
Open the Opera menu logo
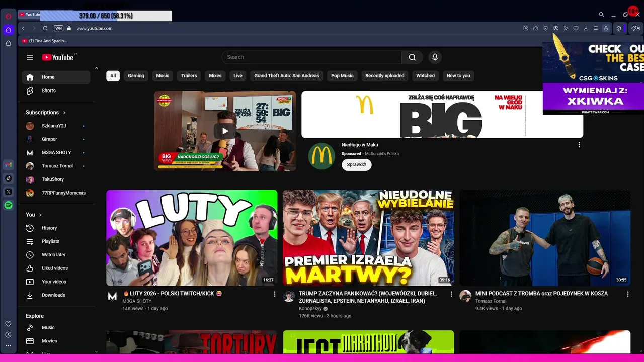pyautogui.click(x=8, y=16)
